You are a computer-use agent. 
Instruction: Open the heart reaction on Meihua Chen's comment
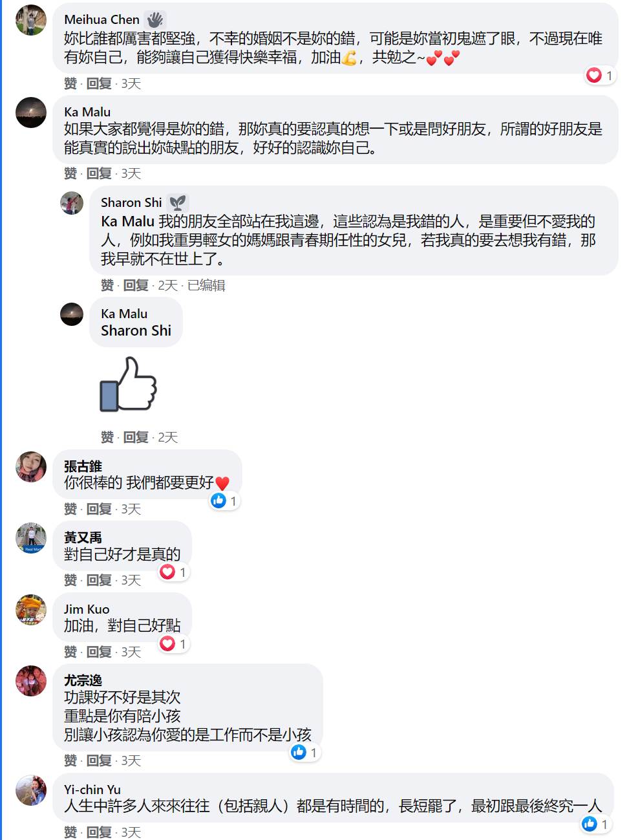(600, 76)
